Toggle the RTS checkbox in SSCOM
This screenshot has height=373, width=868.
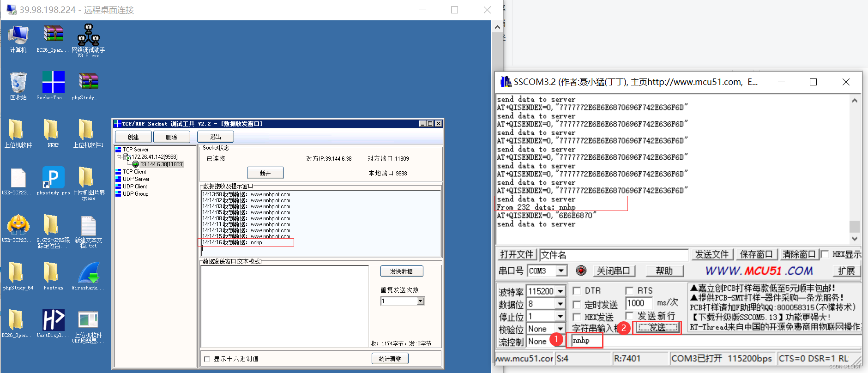(629, 291)
